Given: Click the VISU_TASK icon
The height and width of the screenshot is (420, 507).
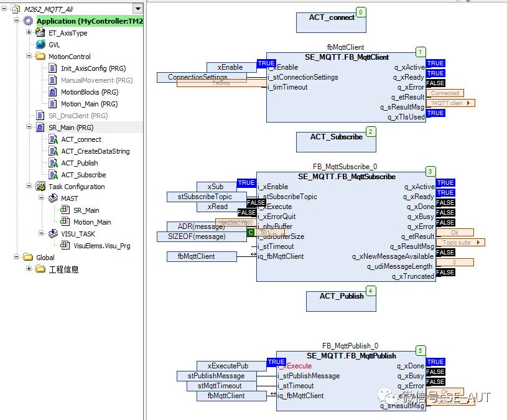Looking at the screenshot, I should click(53, 234).
